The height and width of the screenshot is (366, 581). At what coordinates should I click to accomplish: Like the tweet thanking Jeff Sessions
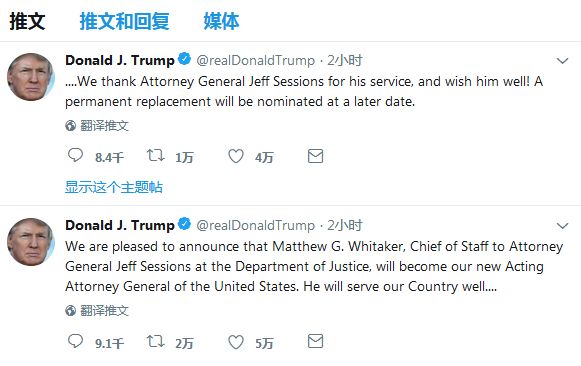coord(236,156)
